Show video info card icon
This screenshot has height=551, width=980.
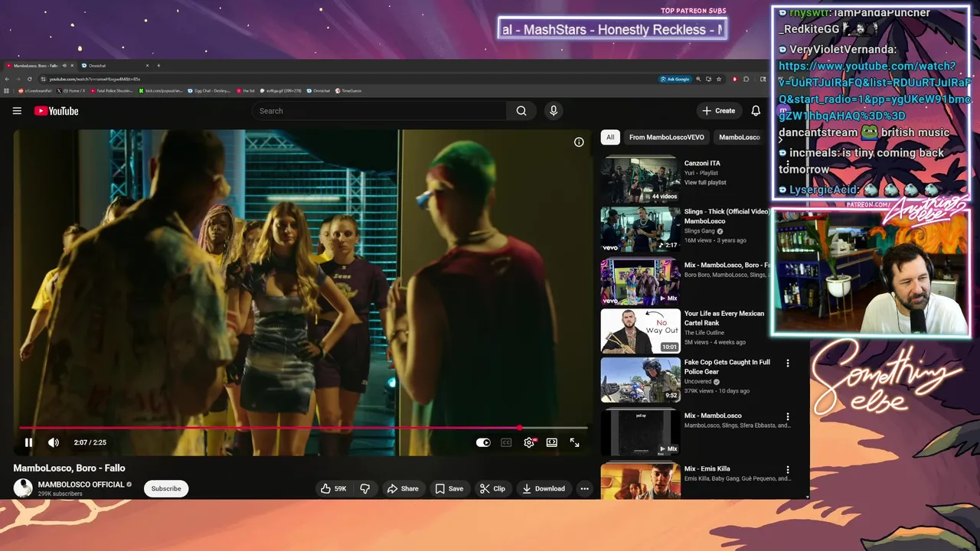(x=579, y=142)
